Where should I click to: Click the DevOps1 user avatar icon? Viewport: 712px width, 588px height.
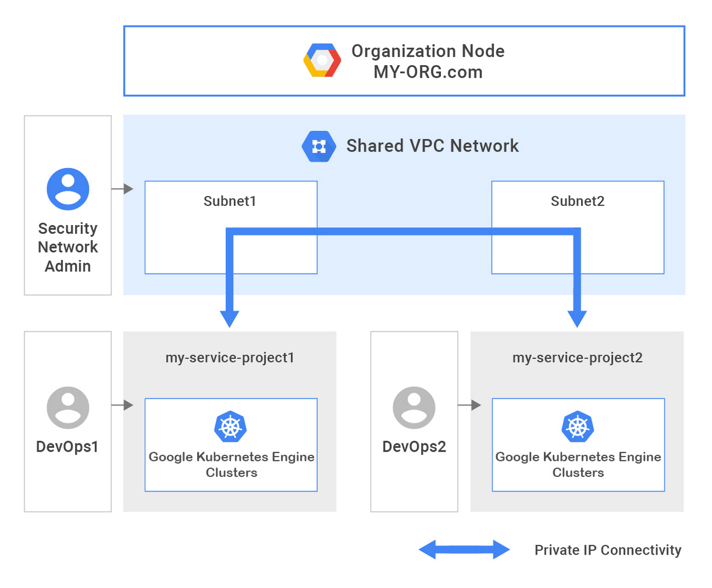coord(67,407)
